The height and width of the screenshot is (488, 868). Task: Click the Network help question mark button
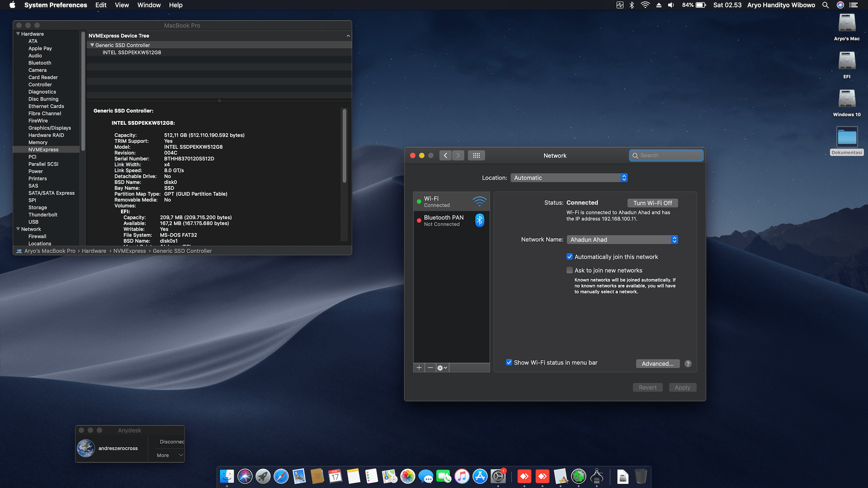[688, 364]
